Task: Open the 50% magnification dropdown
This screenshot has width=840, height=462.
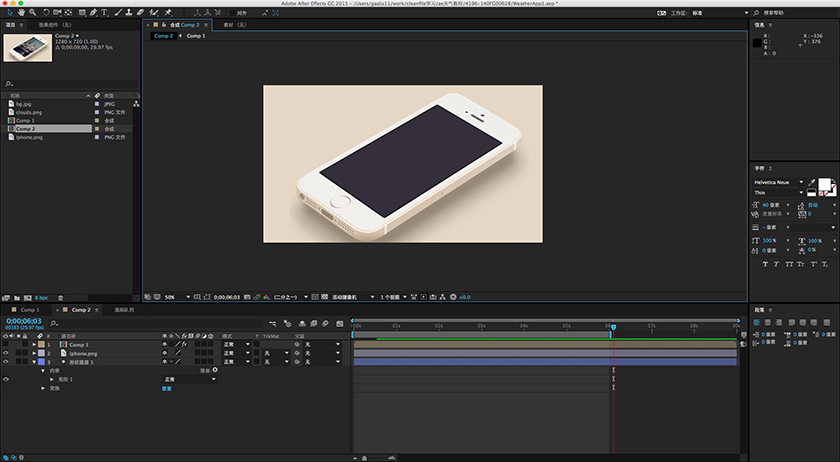Action: [177, 296]
